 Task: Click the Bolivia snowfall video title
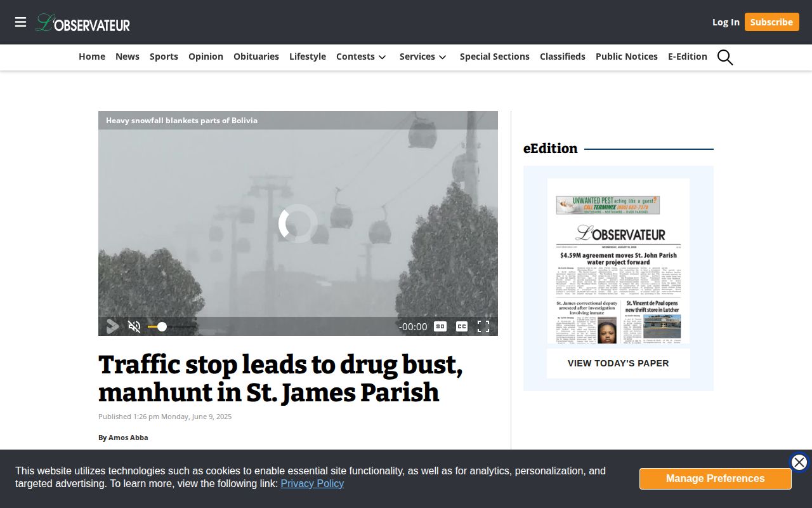point(181,121)
